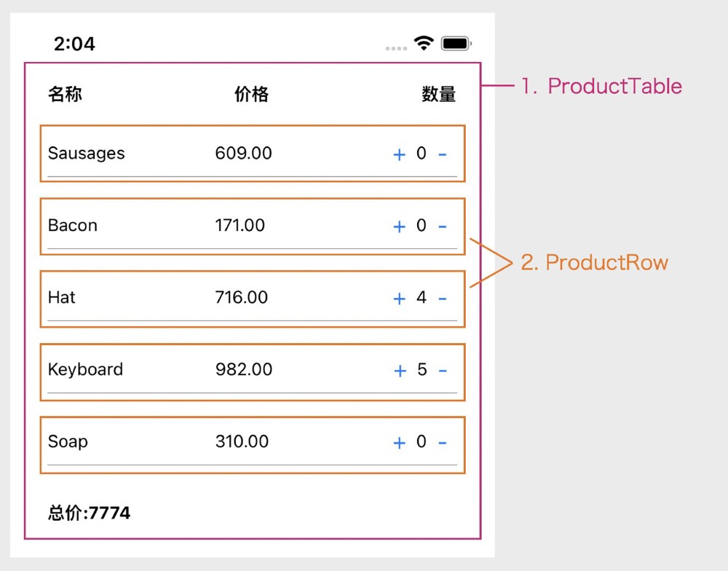Increase Keyboard quantity with plus icon
728x571 pixels.
[x=399, y=371]
